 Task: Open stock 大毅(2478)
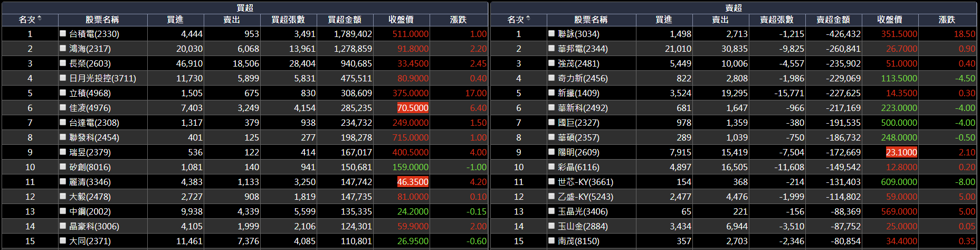tap(90, 197)
